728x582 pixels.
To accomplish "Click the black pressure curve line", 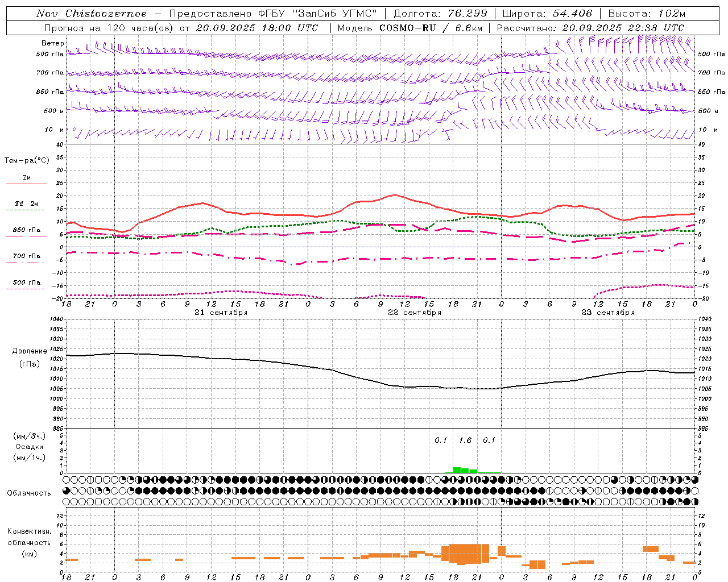I will pyautogui.click(x=380, y=382).
